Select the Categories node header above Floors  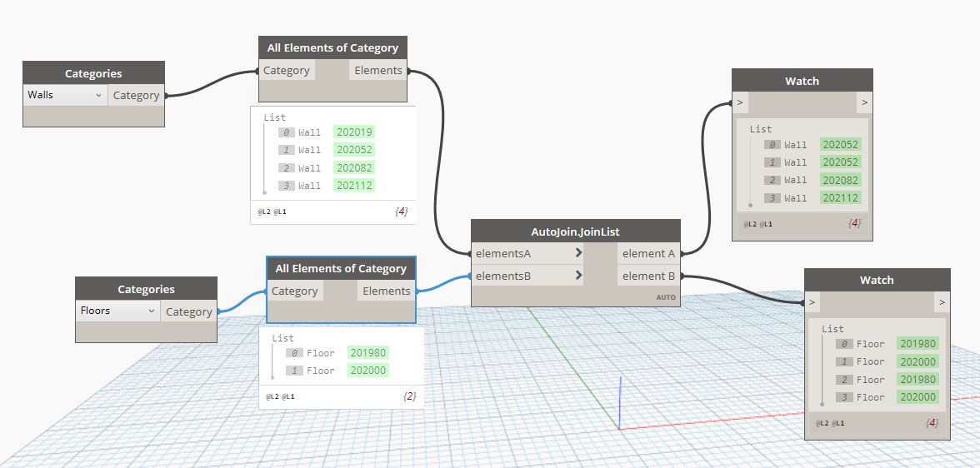coord(146,289)
